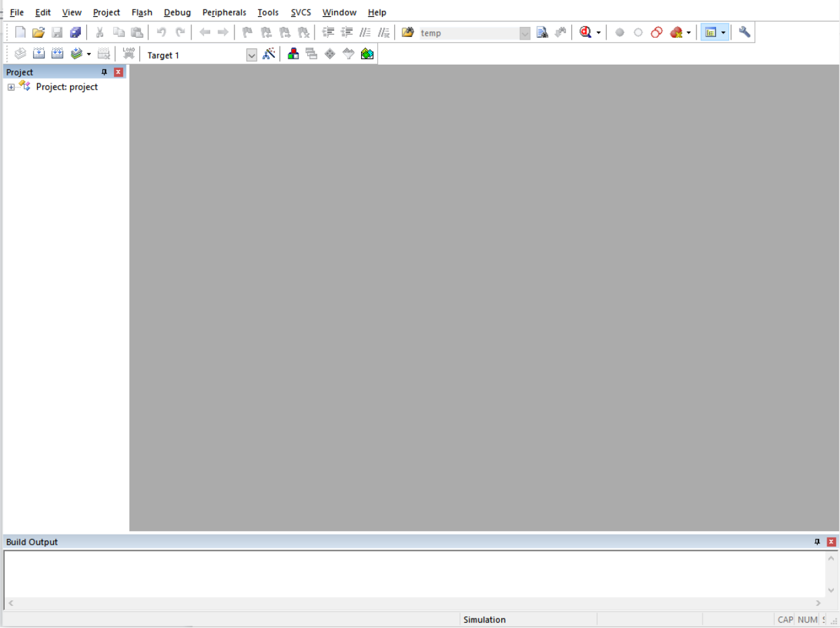Click the Redo arrow icon
The width and height of the screenshot is (840, 628).
180,32
